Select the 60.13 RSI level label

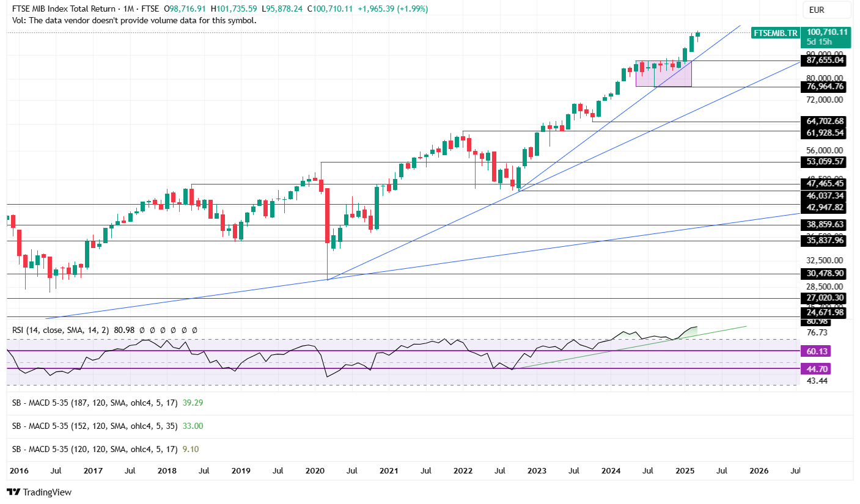817,351
